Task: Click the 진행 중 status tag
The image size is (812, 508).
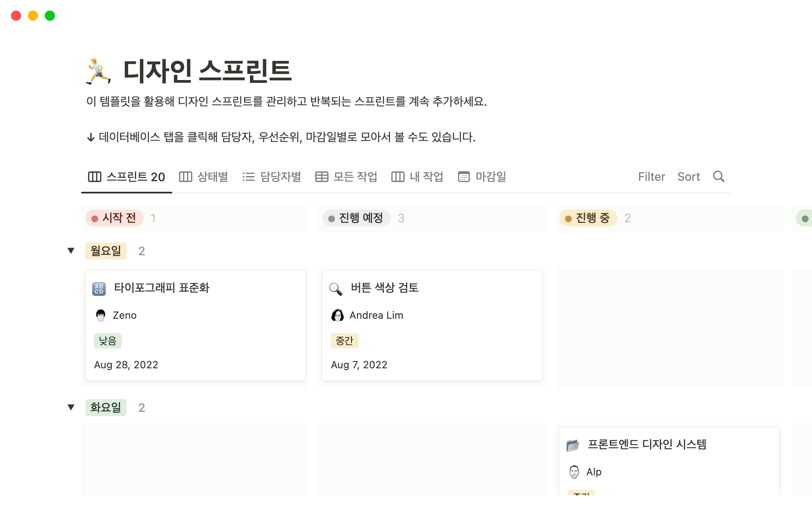Action: (588, 218)
